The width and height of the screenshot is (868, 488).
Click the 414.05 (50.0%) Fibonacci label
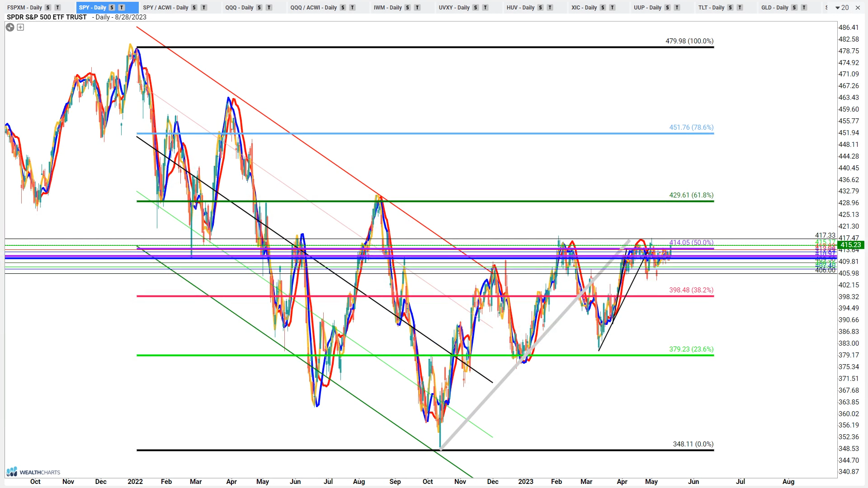[x=691, y=243]
